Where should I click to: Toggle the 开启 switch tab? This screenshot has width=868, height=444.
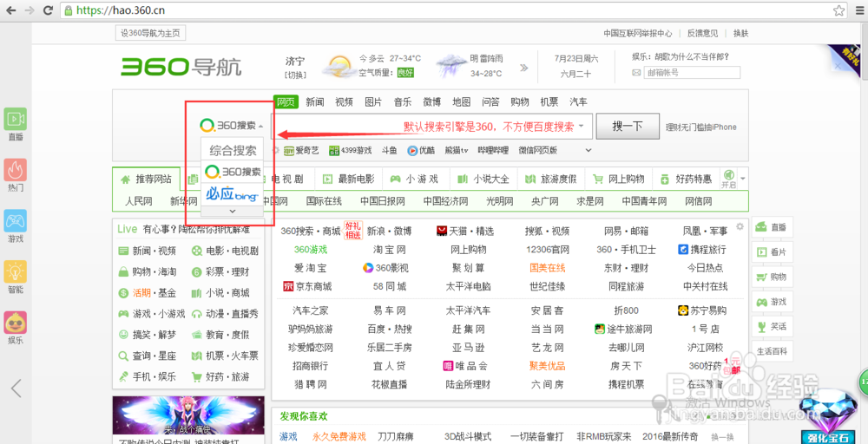tap(728, 180)
